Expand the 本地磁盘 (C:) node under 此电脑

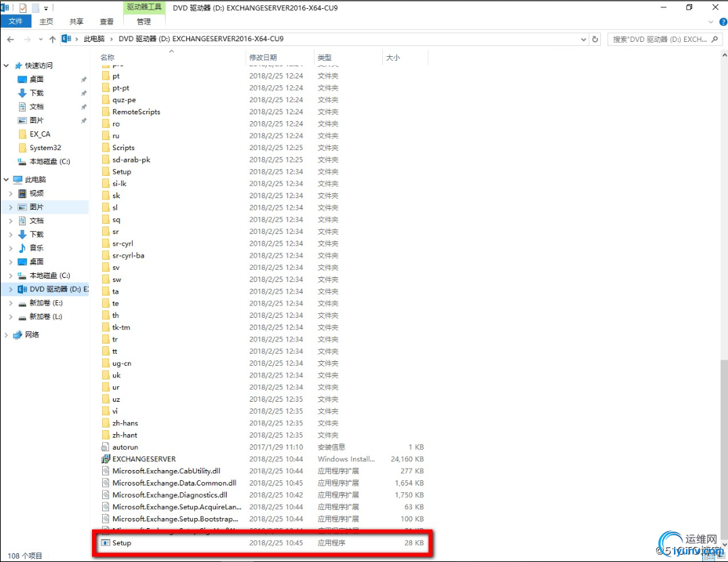click(x=11, y=275)
